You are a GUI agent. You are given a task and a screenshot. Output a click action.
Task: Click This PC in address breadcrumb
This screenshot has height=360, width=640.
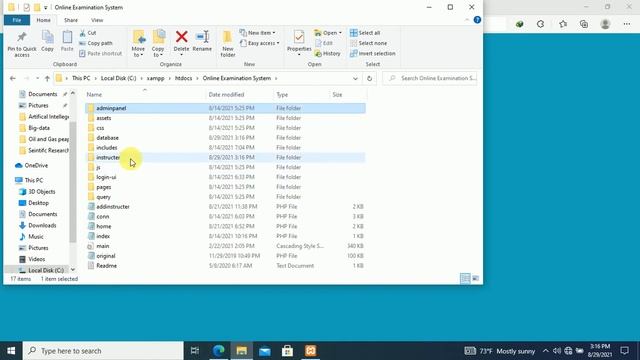[81, 78]
